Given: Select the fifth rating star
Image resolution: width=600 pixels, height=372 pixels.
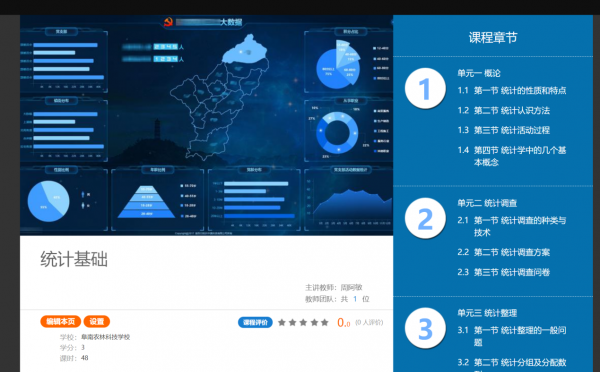Looking at the screenshot, I should pos(324,322).
